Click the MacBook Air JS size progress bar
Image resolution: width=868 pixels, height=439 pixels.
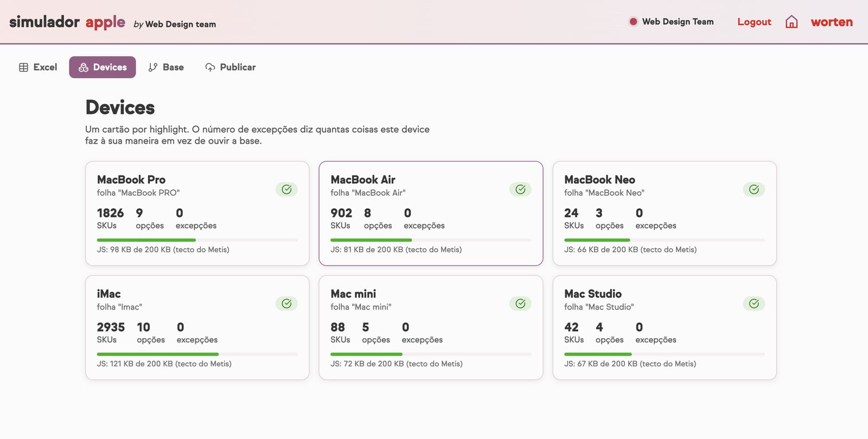pyautogui.click(x=431, y=240)
